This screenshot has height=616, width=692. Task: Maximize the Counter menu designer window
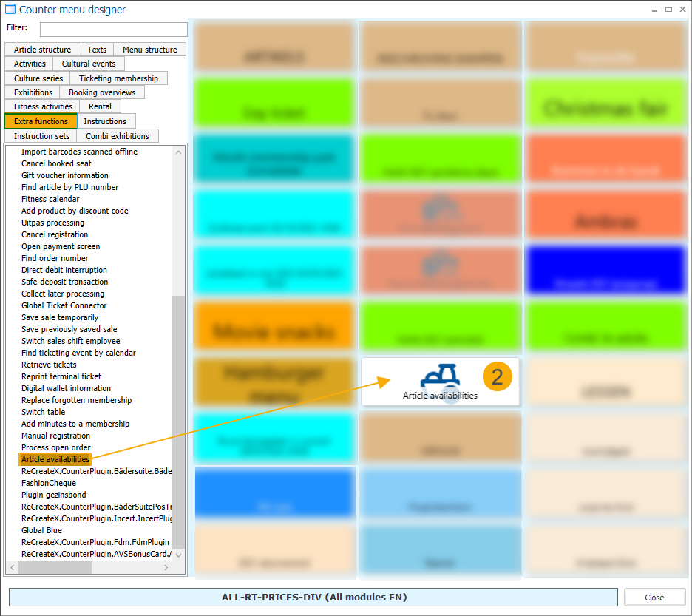668,10
